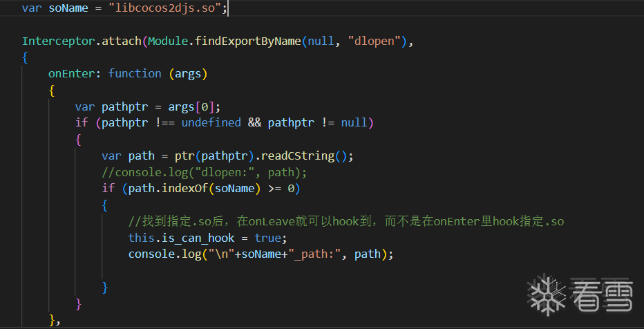Click the "dlopen" string in findExportByName
The image size is (644, 329).
pyautogui.click(x=374, y=41)
